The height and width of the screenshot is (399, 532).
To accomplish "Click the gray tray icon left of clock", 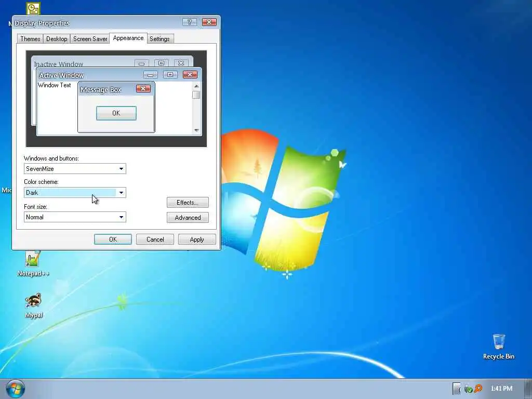I will point(457,389).
